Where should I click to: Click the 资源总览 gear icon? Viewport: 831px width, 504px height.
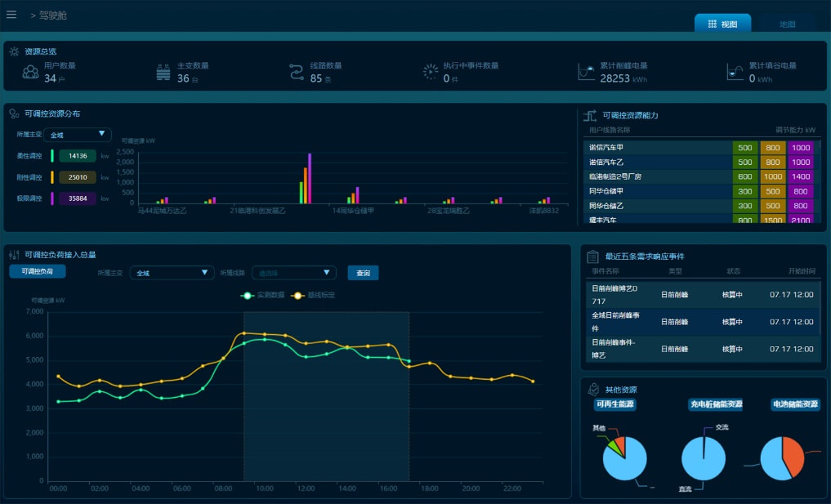[x=15, y=51]
